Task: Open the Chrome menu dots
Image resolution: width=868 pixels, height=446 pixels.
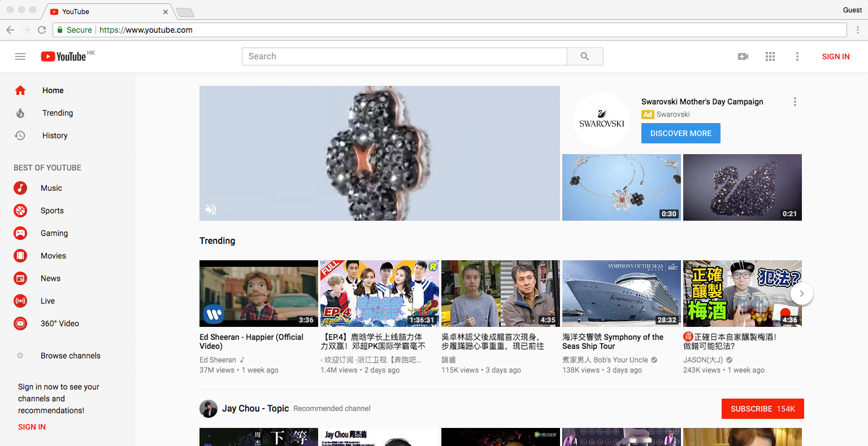Action: pos(858,30)
